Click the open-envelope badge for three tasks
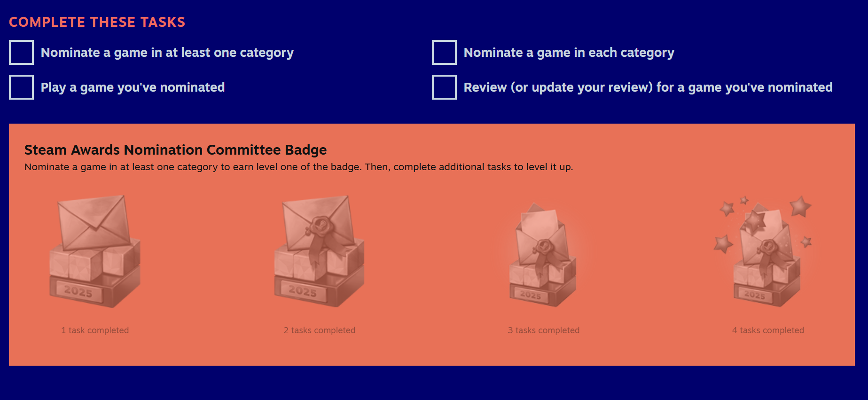Viewport: 868px width, 400px height. (x=543, y=255)
